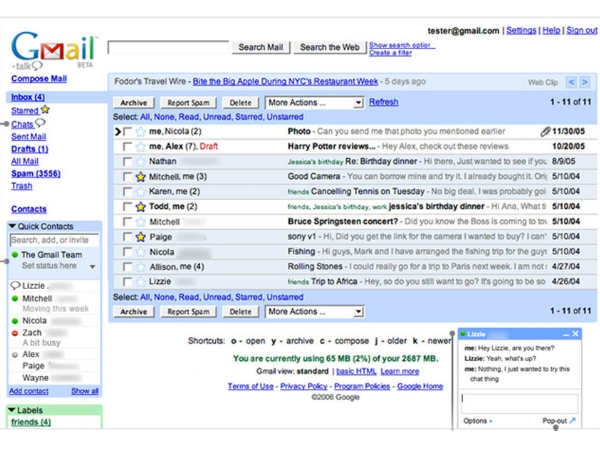This screenshot has height=450, width=600.
Task: Star Allison's Rolling Stones email
Action: click(141, 267)
